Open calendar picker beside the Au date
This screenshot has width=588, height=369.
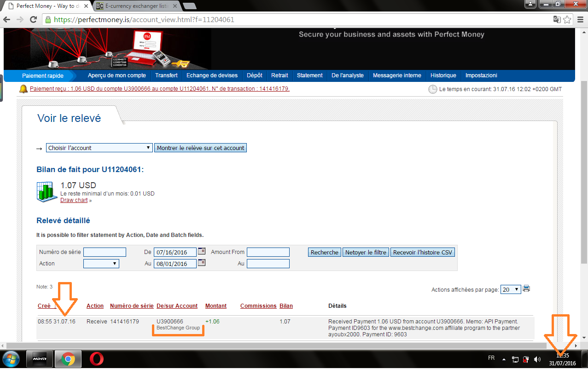[202, 263]
